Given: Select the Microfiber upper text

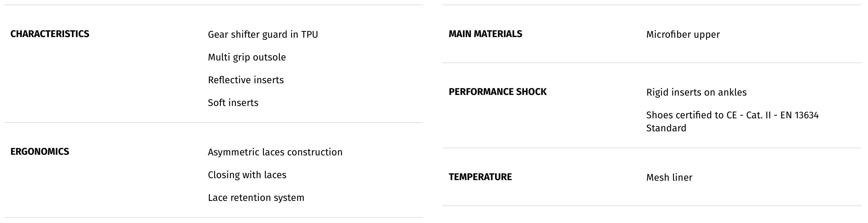Looking at the screenshot, I should pos(683,35).
